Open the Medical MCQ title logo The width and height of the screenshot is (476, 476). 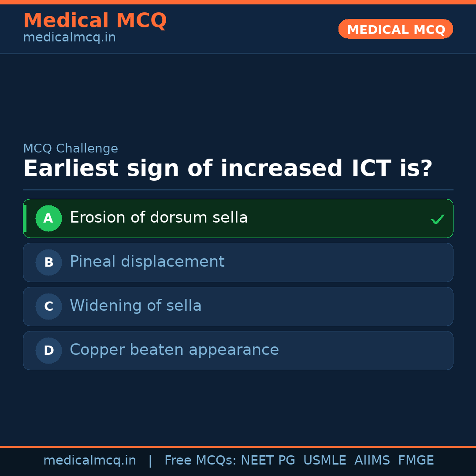click(x=95, y=21)
